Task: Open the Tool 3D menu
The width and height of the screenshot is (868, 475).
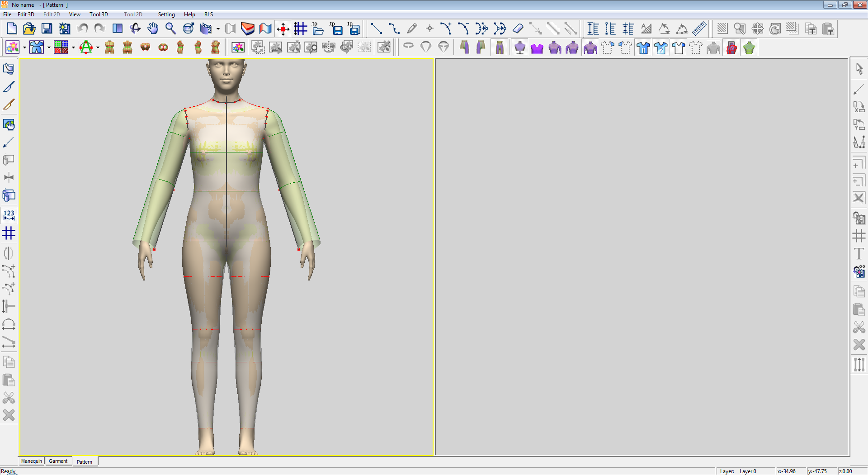Action: coord(99,14)
